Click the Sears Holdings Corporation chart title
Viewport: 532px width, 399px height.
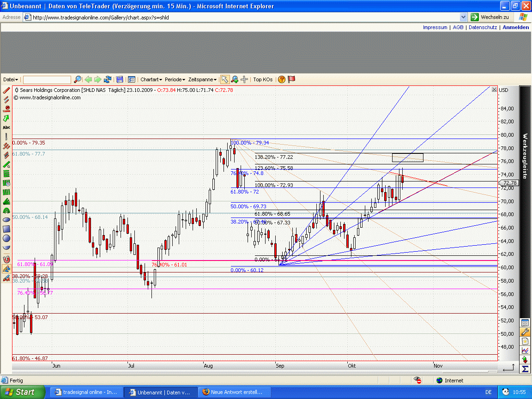click(50, 90)
